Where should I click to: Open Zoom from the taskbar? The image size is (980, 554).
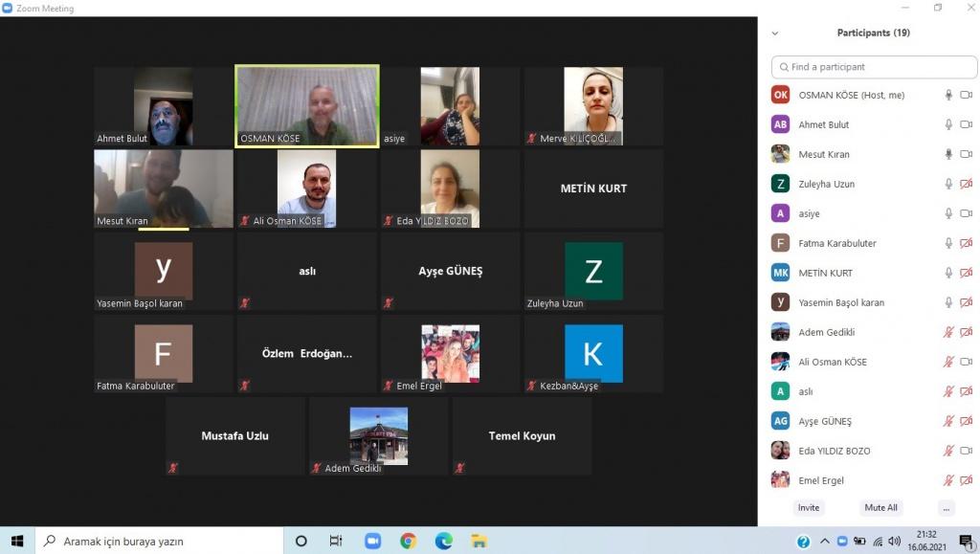pyautogui.click(x=373, y=541)
